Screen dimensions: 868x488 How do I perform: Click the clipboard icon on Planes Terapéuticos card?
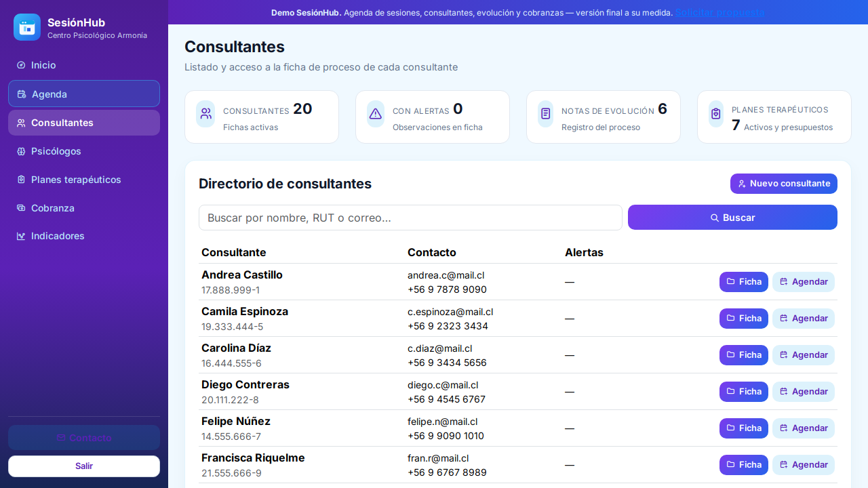point(715,114)
